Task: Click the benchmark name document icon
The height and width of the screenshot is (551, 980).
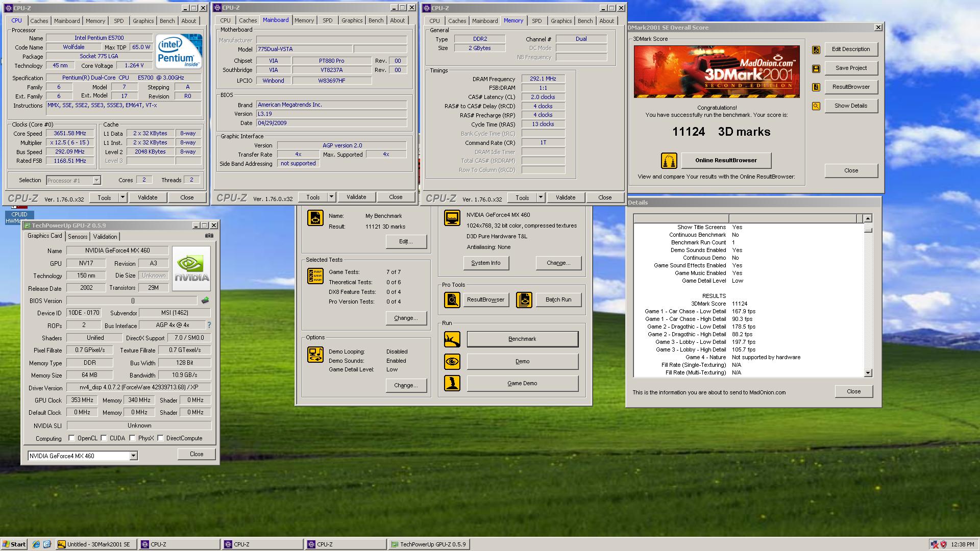Action: (x=315, y=218)
